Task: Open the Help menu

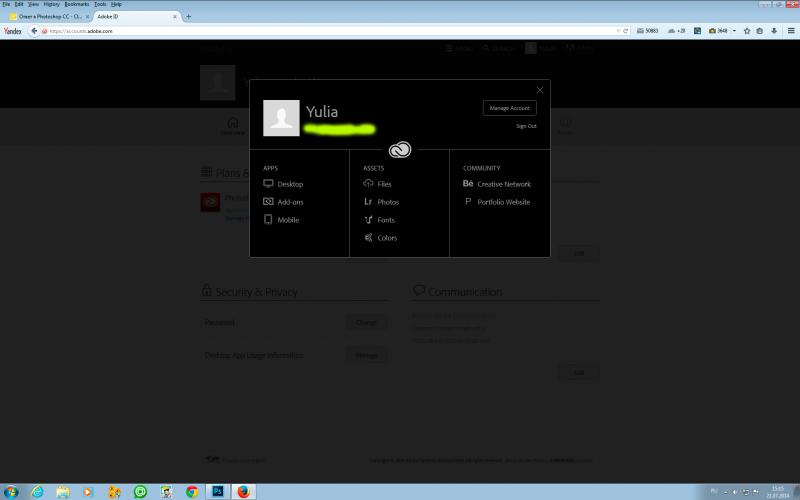Action: coord(116,4)
